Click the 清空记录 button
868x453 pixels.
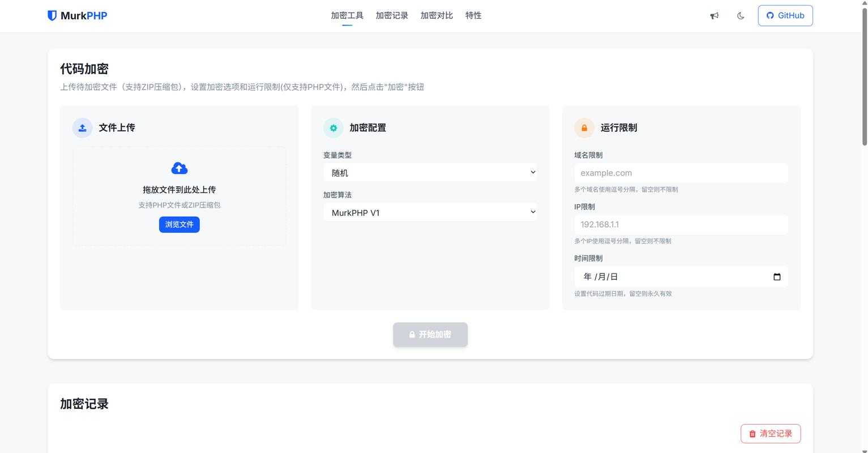pyautogui.click(x=770, y=433)
